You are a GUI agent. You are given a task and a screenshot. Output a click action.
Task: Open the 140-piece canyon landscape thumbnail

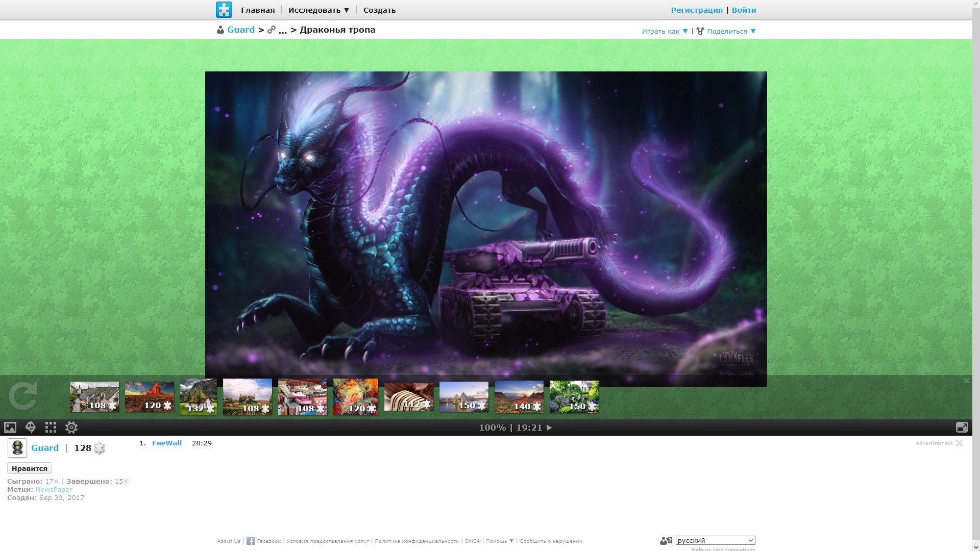pyautogui.click(x=519, y=397)
